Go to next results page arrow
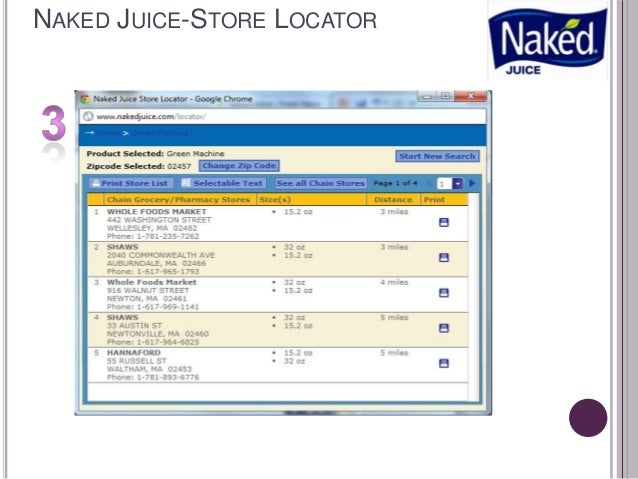638x479 pixels. pyautogui.click(x=472, y=183)
